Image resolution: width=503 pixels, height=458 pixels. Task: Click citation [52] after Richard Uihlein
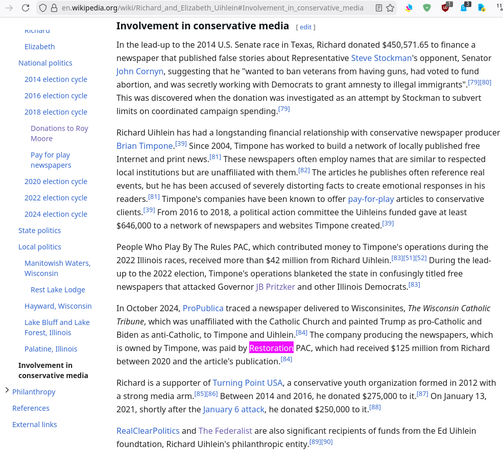(x=421, y=258)
